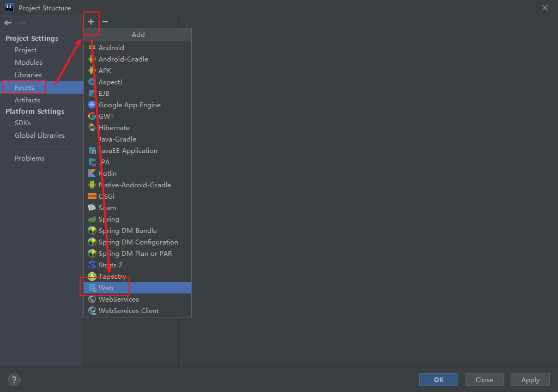This screenshot has width=558, height=392.
Task: Open help via the question mark button
Action: coord(14,379)
